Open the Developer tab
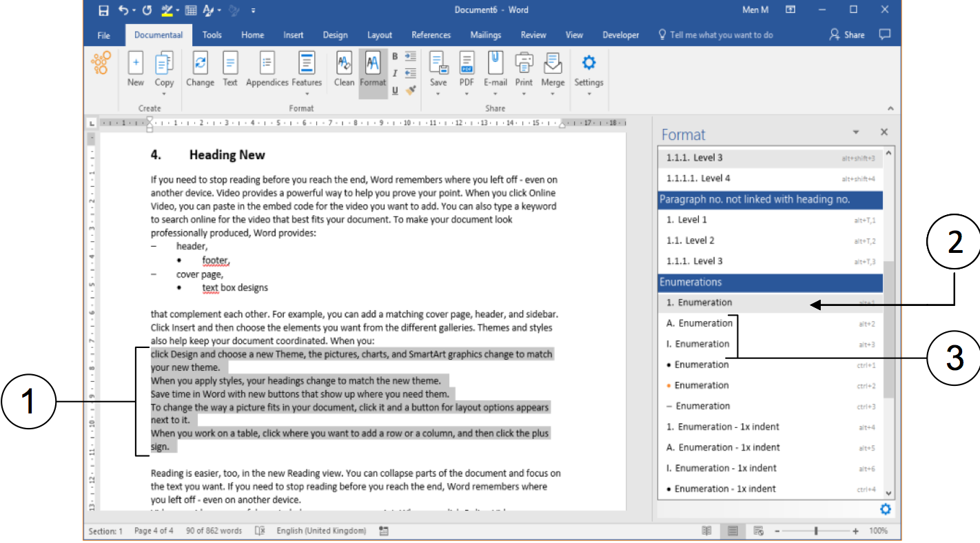The width and height of the screenshot is (980, 543). tap(621, 35)
